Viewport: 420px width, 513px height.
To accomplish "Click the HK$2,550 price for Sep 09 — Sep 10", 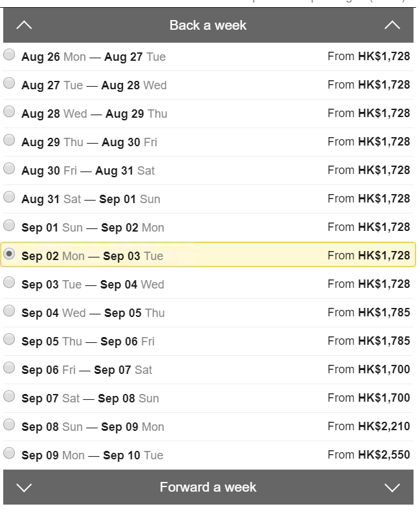I will coord(384,455).
